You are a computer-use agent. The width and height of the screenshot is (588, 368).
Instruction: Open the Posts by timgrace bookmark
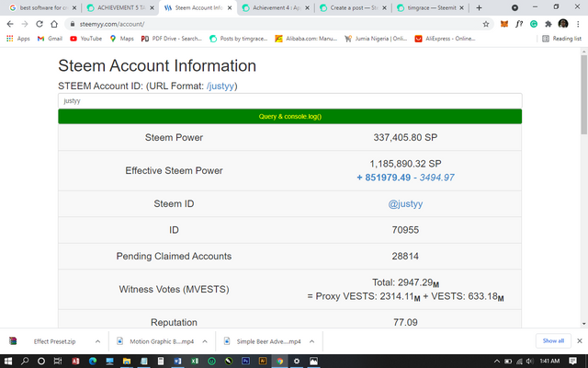239,39
